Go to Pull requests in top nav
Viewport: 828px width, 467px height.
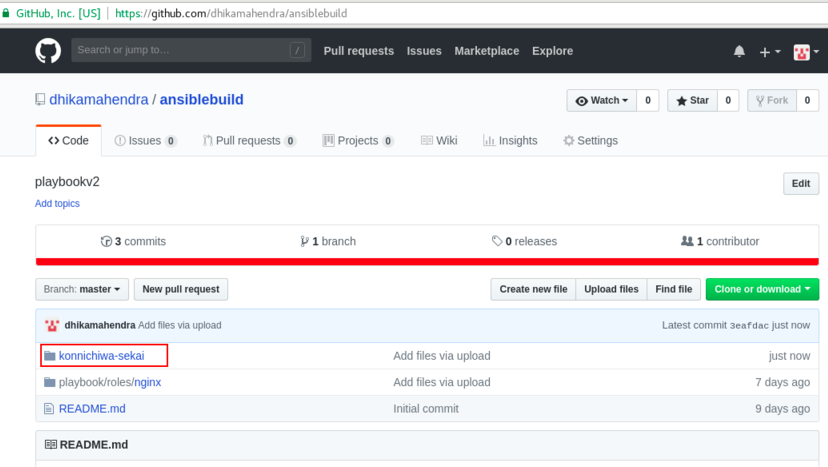pos(359,51)
